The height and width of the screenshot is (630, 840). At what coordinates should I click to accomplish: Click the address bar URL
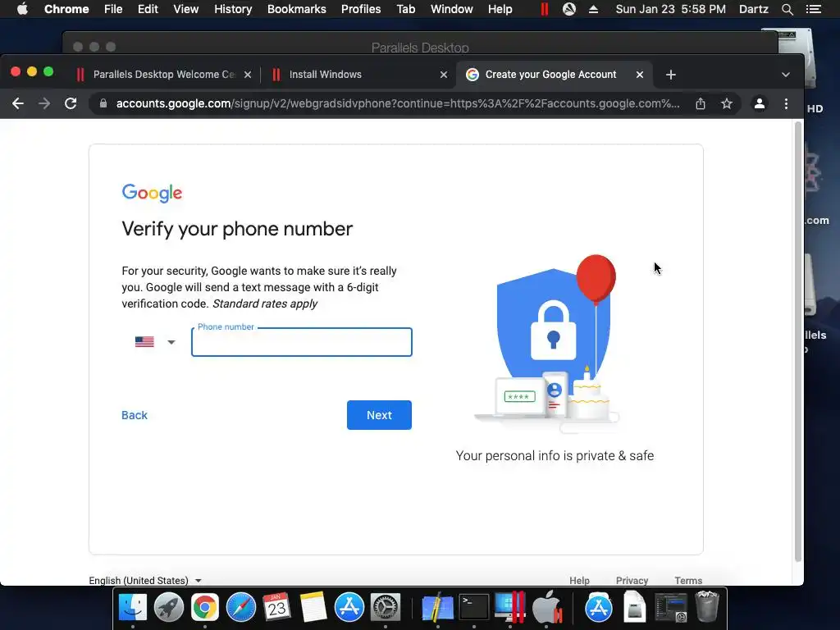click(x=398, y=103)
